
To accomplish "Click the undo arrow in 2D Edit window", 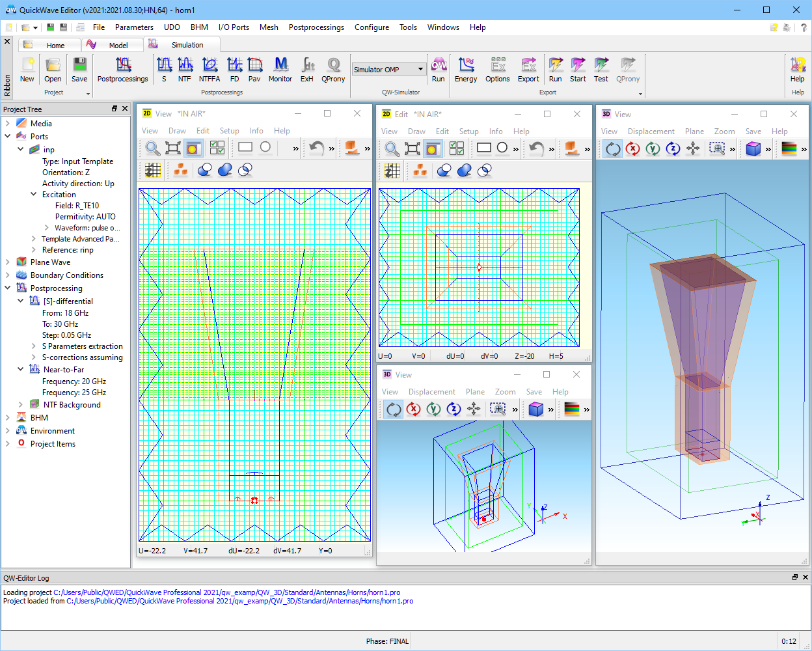I will pos(536,148).
